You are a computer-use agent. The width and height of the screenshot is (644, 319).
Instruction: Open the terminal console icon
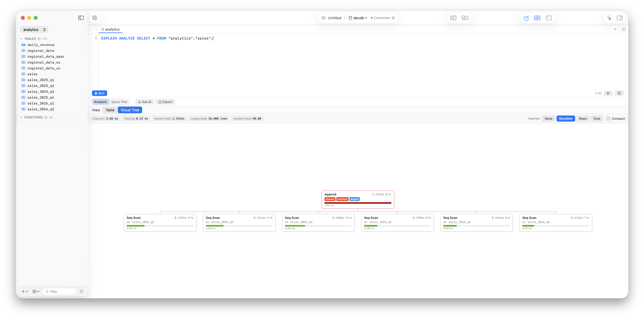click(x=549, y=18)
